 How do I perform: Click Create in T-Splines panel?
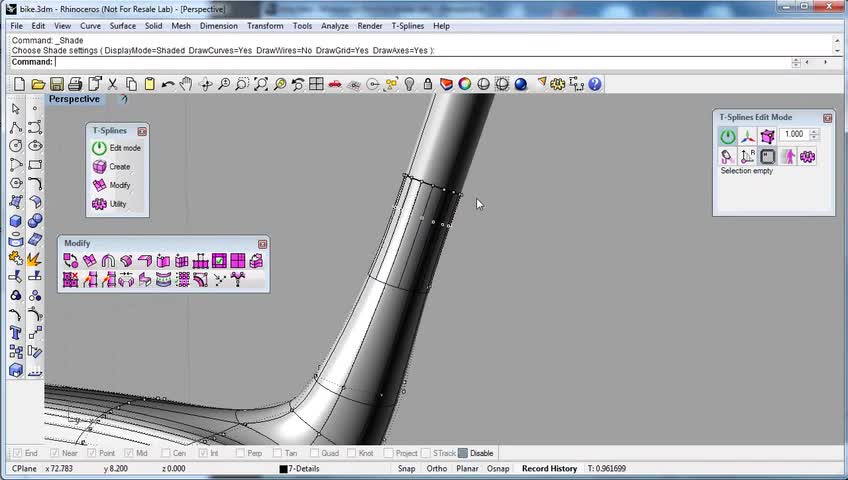[x=111, y=166]
